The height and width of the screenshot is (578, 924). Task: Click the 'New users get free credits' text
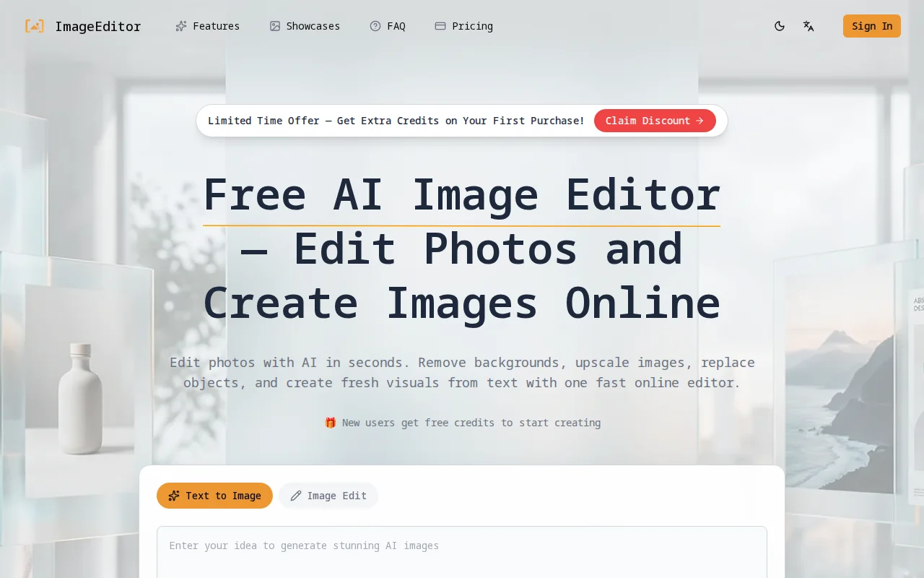(x=471, y=423)
